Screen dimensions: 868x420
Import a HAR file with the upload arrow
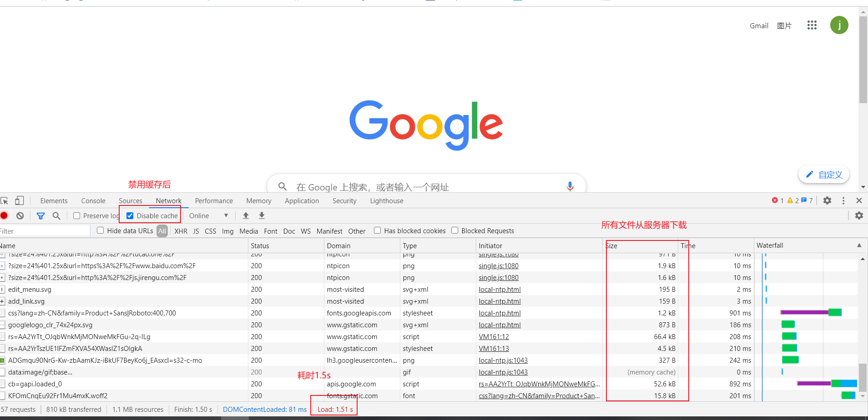click(246, 215)
